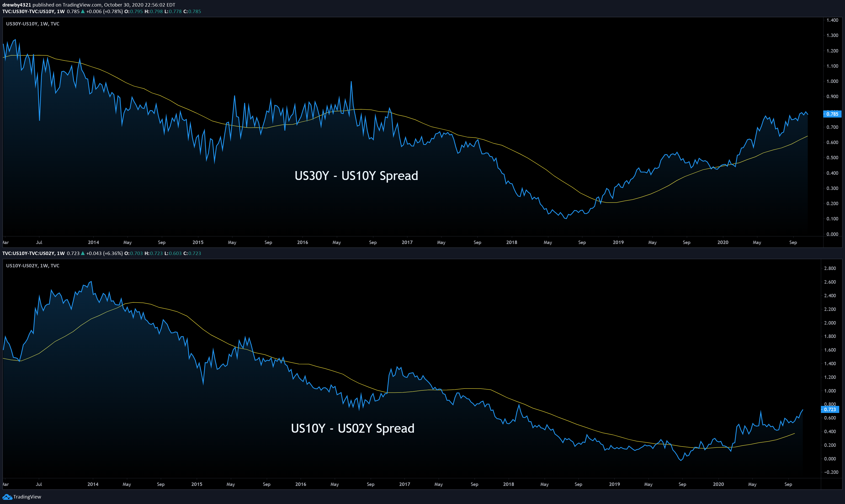
Task: Click the green up-arrow beside +0.006 change
Action: tap(83, 11)
